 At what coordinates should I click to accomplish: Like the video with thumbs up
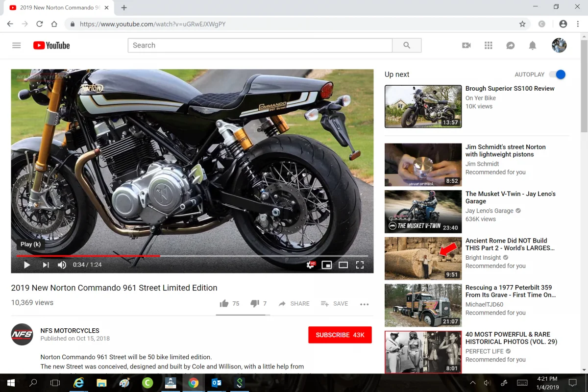[224, 304]
